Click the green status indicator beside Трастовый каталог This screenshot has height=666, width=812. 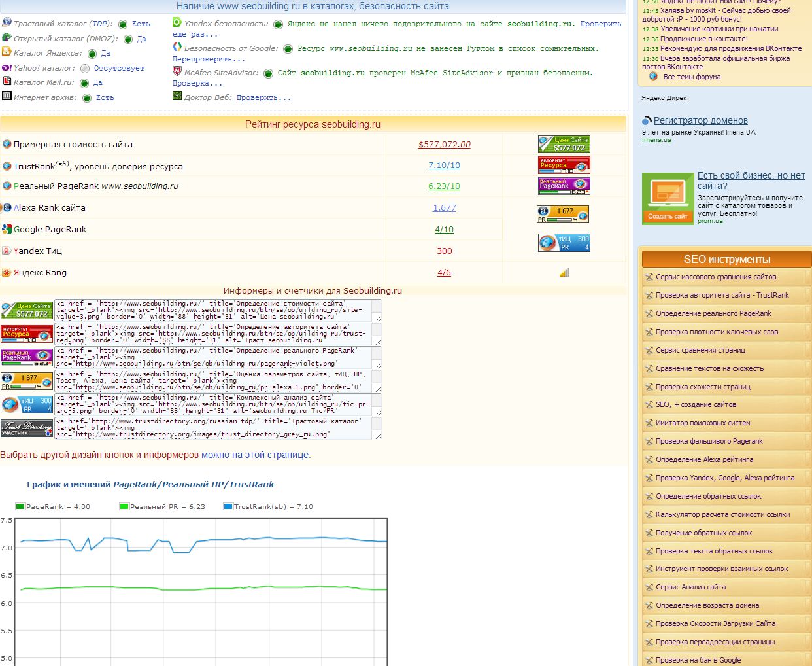[123, 24]
